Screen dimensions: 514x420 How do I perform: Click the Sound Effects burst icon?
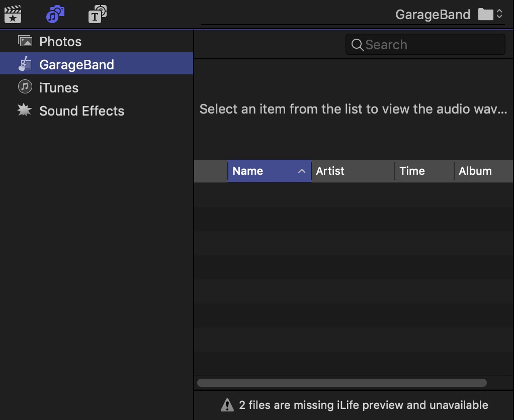[25, 111]
